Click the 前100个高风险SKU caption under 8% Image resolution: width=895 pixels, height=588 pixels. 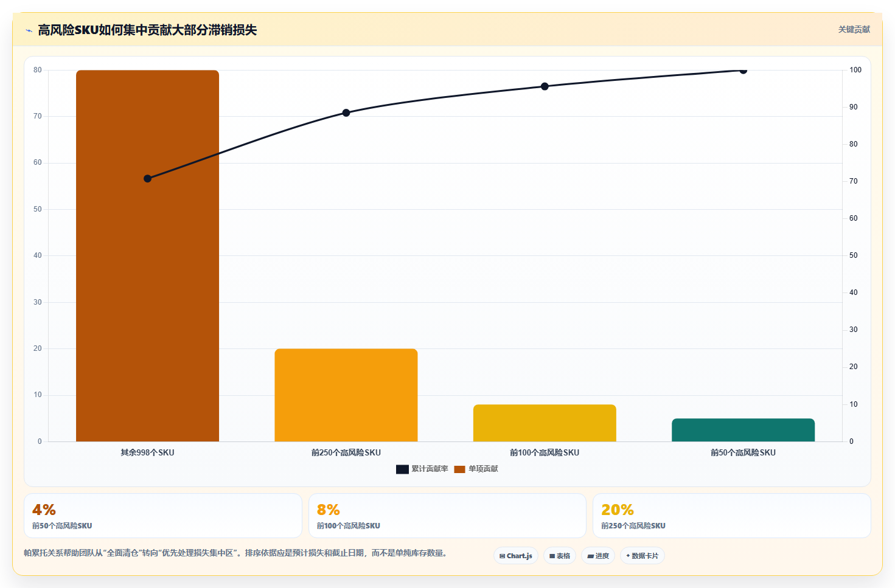tap(349, 526)
